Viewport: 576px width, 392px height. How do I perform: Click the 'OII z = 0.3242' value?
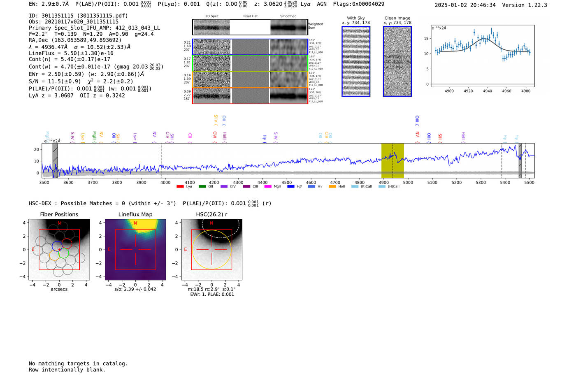coord(102,95)
